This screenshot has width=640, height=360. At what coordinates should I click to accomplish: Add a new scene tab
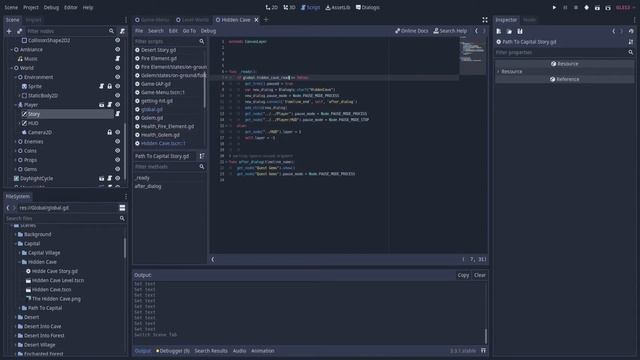(266, 20)
